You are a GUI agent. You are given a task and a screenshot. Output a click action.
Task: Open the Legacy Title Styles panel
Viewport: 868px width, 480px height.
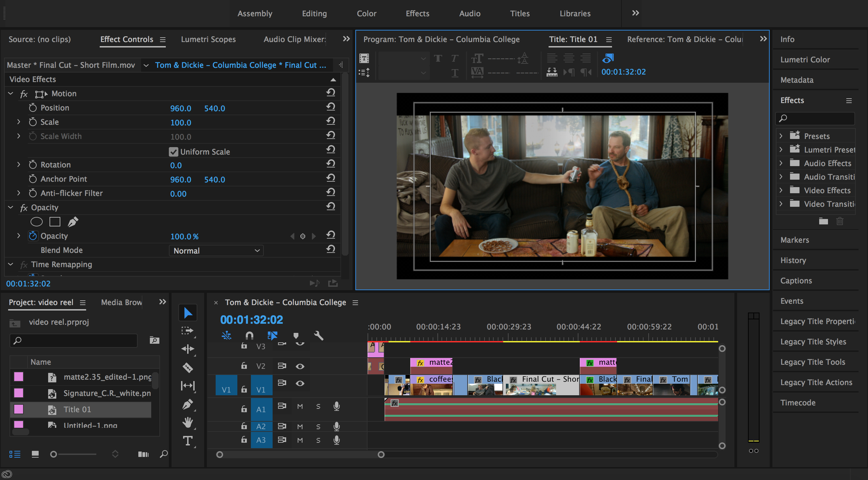point(813,342)
